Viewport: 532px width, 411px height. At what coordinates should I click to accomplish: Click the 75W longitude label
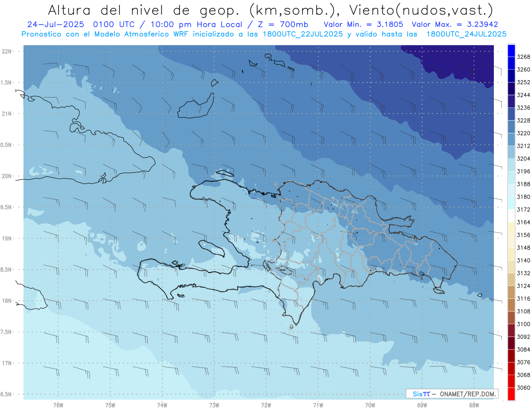point(110,405)
